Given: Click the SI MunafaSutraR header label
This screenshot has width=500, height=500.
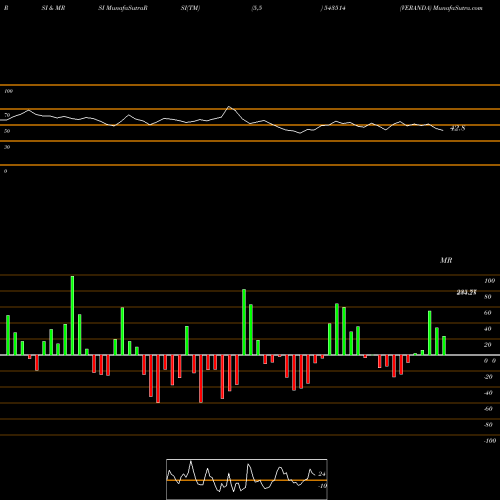Looking at the screenshot, I should coord(123,8).
